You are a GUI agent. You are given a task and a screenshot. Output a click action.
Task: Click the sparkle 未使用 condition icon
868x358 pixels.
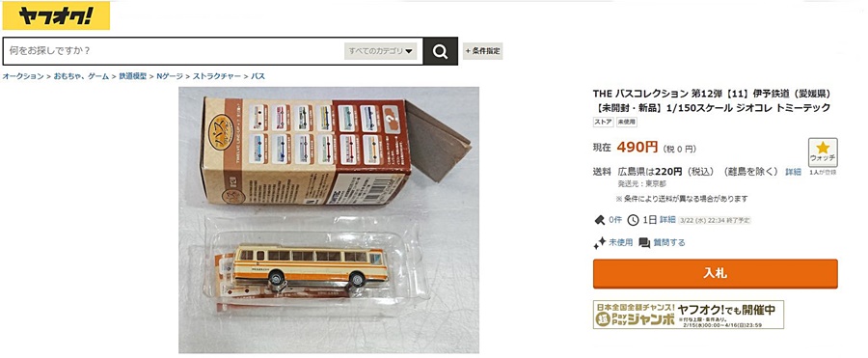(x=600, y=243)
